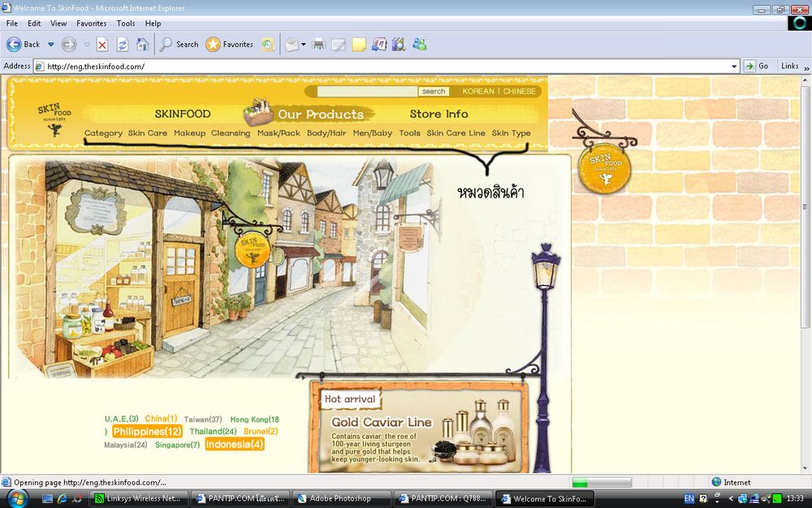Select the Skin Care submenu item
This screenshot has width=812, height=508.
click(148, 133)
